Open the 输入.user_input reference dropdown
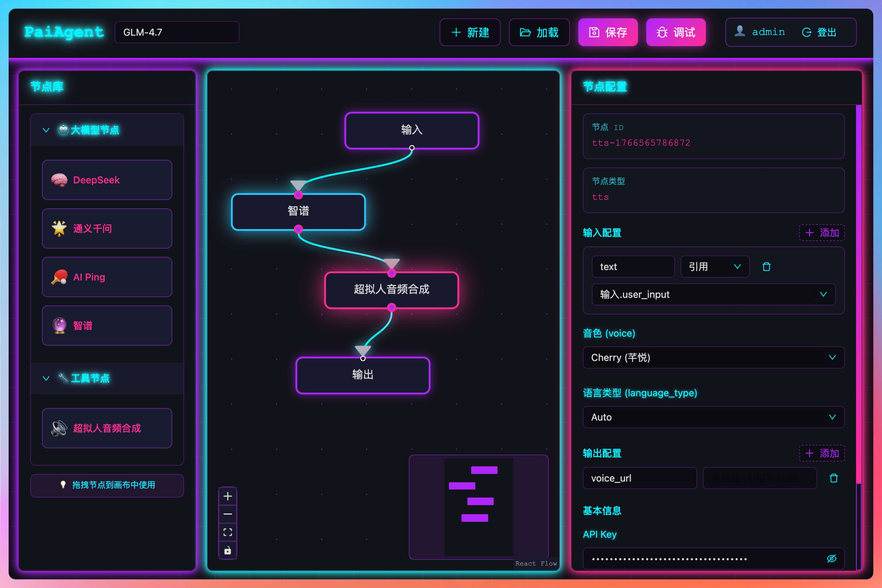The width and height of the screenshot is (882, 588). pyautogui.click(x=713, y=294)
